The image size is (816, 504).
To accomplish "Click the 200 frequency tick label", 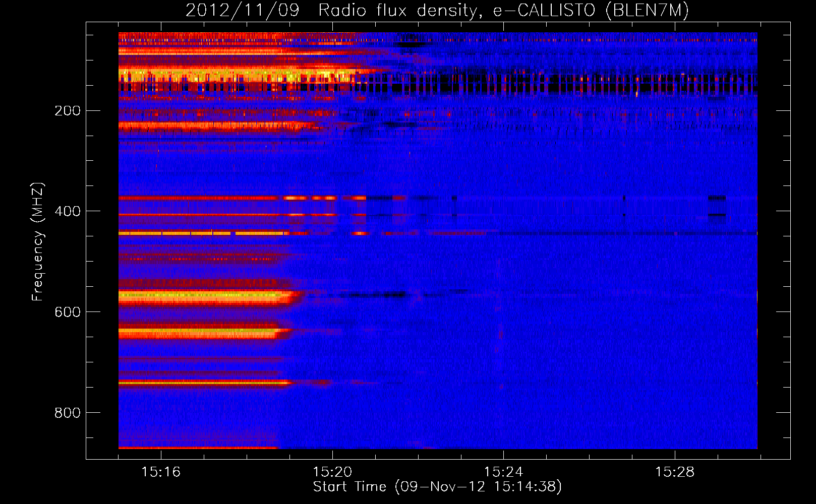I will pyautogui.click(x=68, y=111).
